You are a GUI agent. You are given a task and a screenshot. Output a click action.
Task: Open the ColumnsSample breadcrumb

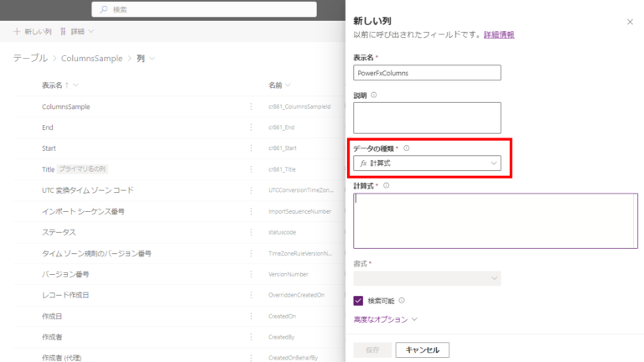93,59
